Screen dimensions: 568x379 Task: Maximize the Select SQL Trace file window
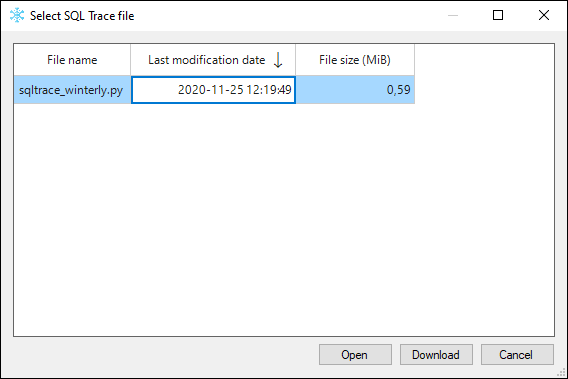(x=498, y=15)
